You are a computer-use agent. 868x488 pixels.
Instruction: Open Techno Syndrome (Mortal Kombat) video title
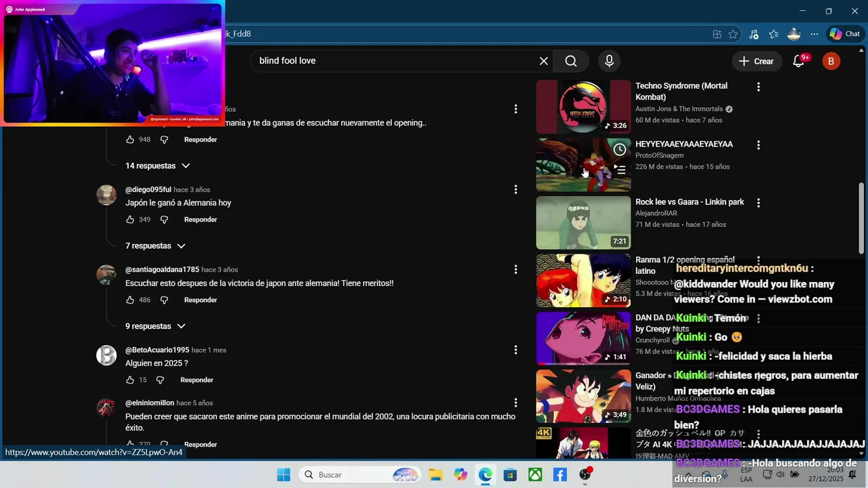[682, 91]
